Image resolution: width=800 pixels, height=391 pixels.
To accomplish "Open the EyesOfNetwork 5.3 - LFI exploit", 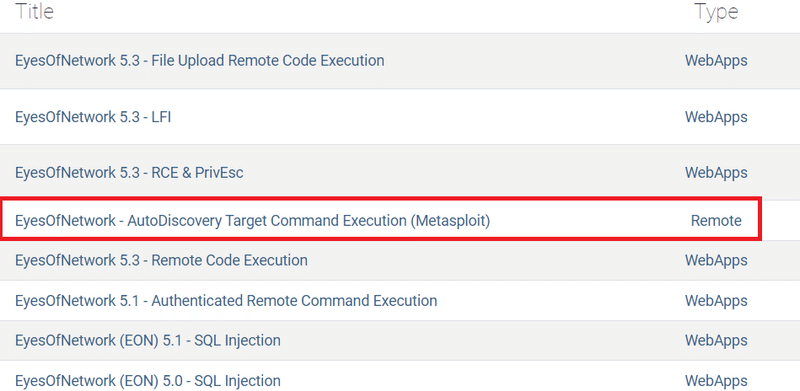I will coord(93,117).
